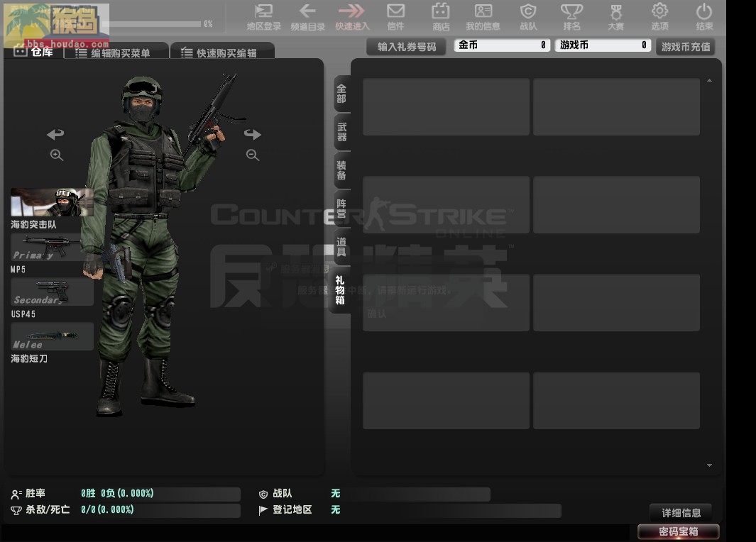Rotate character with the left curved arrow
The image size is (756, 542).
pyautogui.click(x=55, y=134)
